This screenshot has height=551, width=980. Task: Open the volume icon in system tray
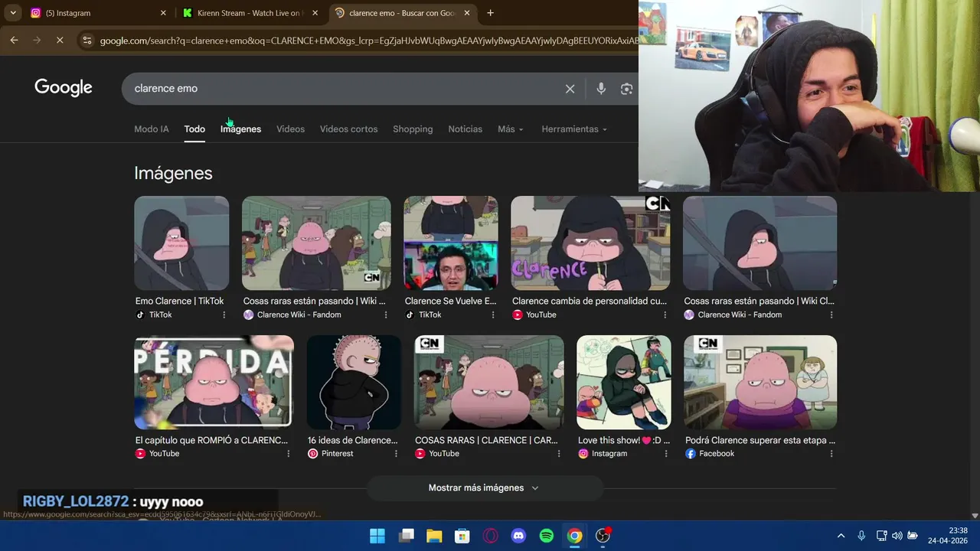tap(897, 536)
